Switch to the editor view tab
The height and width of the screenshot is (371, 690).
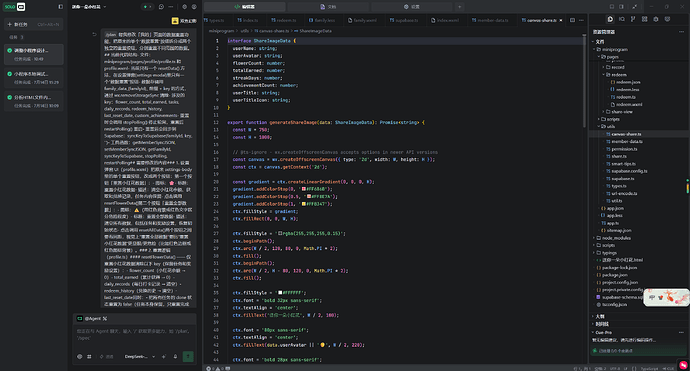(x=244, y=7)
